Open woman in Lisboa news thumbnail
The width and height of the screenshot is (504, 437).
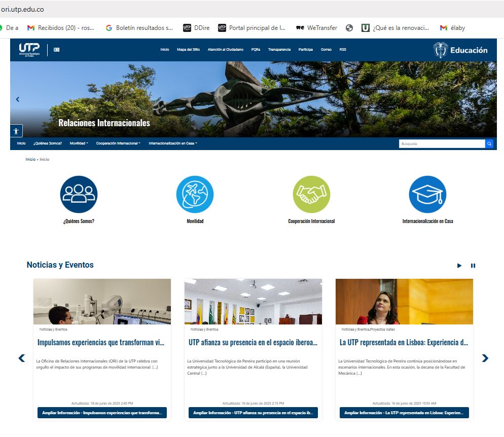(x=404, y=302)
